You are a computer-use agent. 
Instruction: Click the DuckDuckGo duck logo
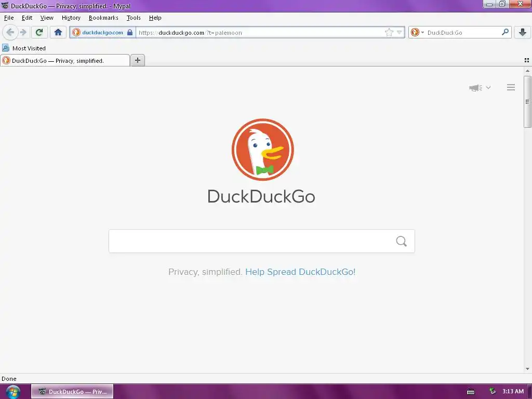262,150
